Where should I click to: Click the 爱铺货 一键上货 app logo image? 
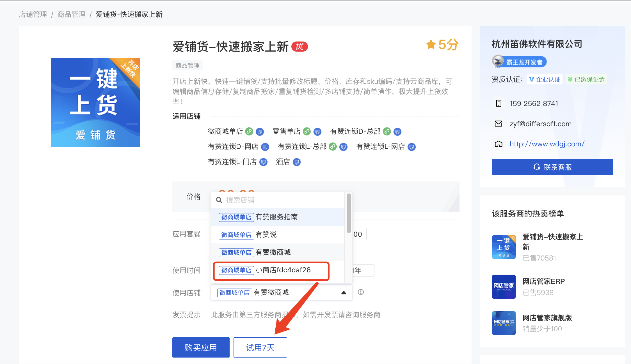point(95,102)
